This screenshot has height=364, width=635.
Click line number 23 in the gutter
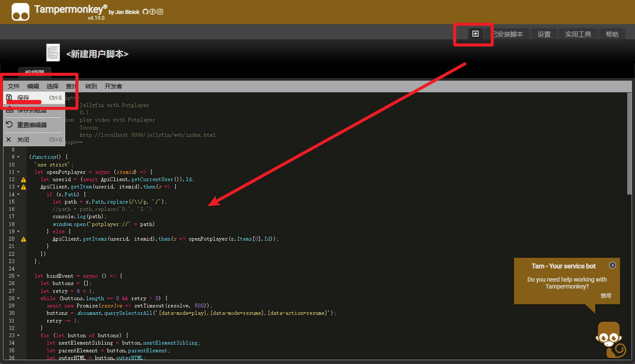point(12,261)
